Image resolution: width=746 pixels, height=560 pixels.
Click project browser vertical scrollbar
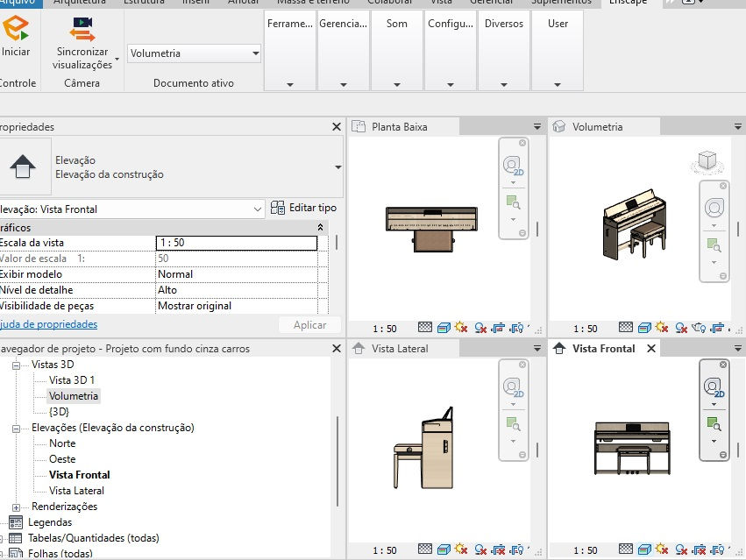[x=337, y=462]
